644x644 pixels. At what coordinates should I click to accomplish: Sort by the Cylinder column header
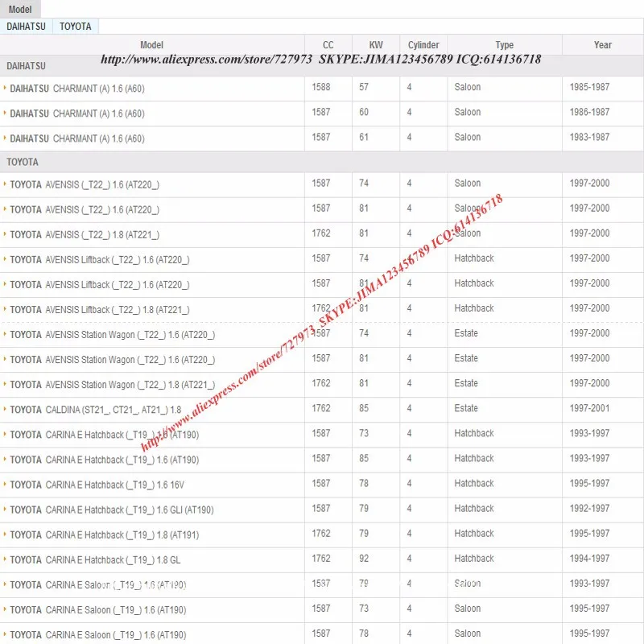[423, 45]
